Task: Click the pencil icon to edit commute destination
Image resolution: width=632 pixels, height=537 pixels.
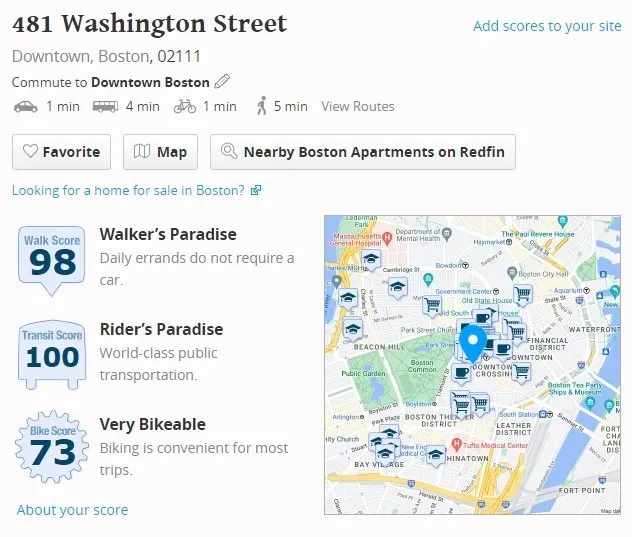Action: [222, 82]
